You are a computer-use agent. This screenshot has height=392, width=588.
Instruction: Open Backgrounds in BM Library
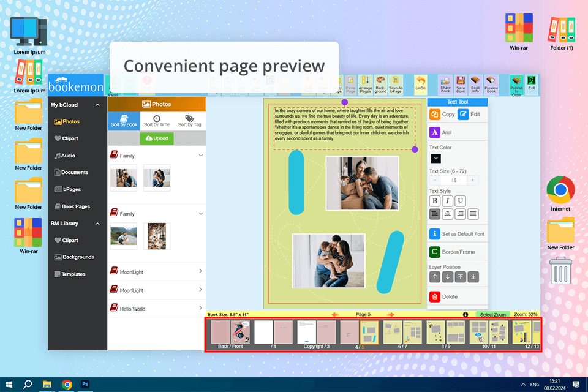point(74,257)
